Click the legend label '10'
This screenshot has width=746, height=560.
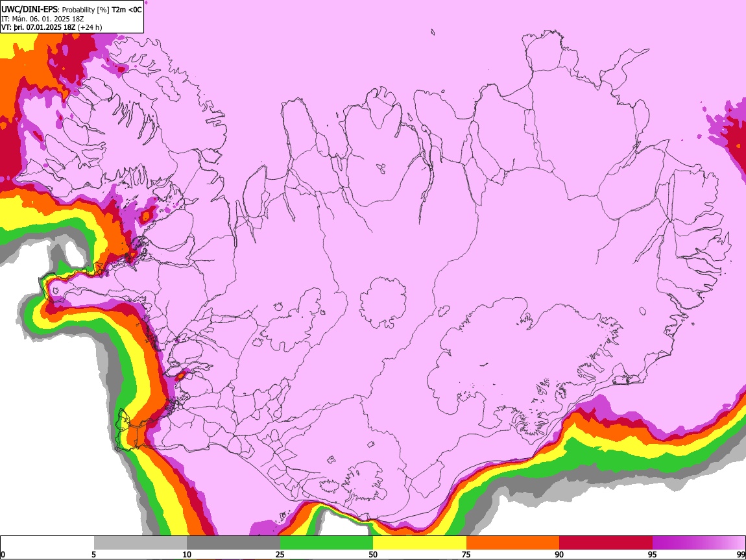click(x=187, y=554)
